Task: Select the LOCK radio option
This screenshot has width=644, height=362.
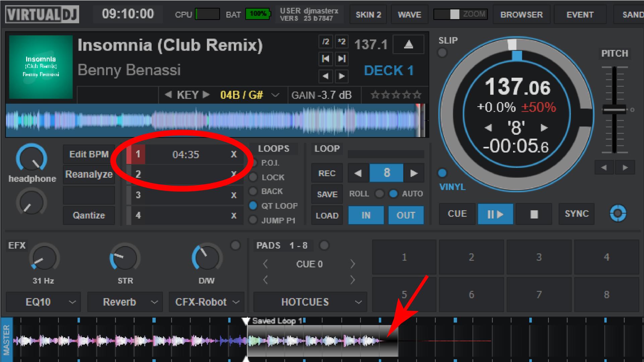Action: (x=253, y=177)
